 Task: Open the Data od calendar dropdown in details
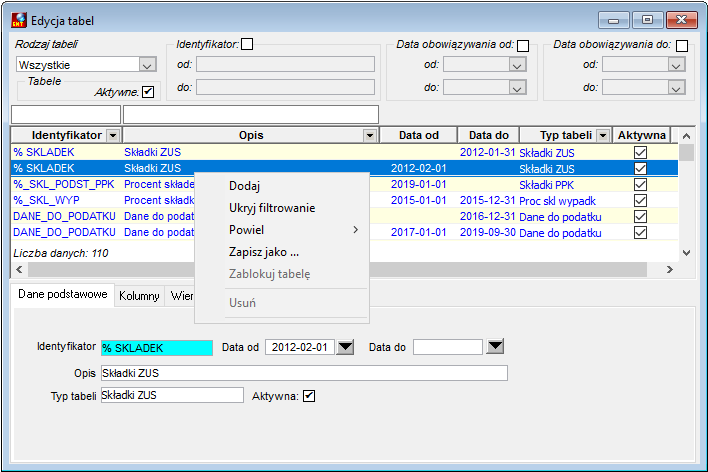tap(346, 347)
